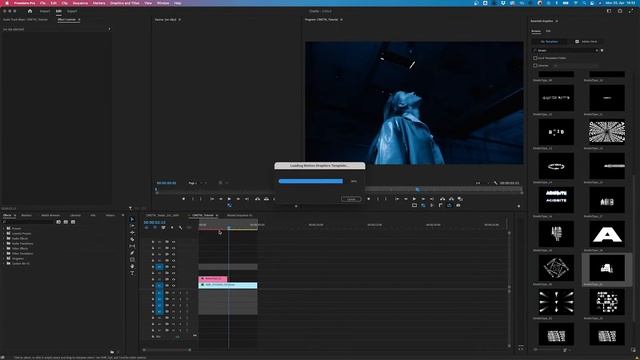Open Program monitor button editor plus

519,206
